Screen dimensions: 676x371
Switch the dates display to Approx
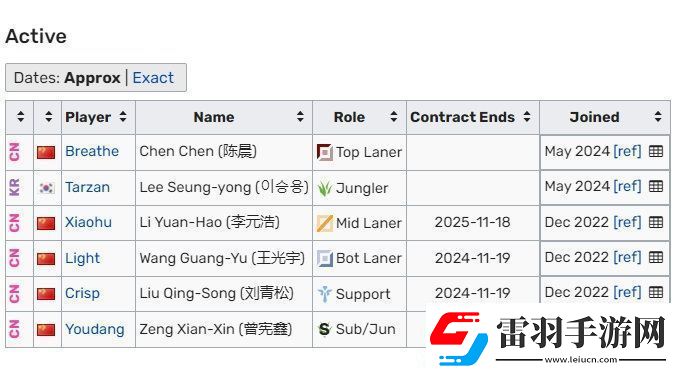[92, 78]
